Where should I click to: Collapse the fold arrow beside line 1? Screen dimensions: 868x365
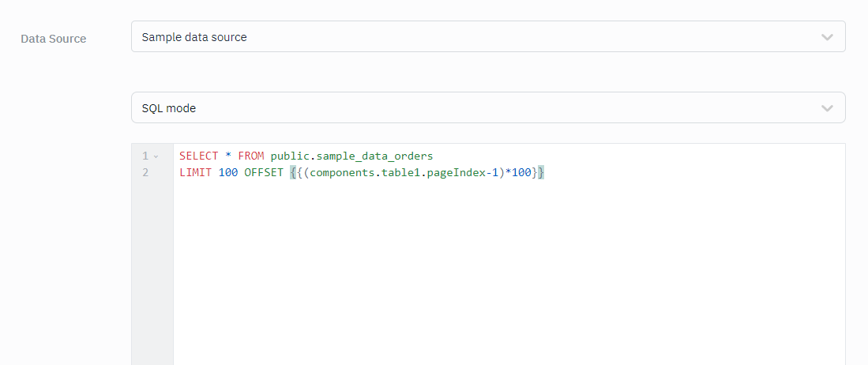156,156
